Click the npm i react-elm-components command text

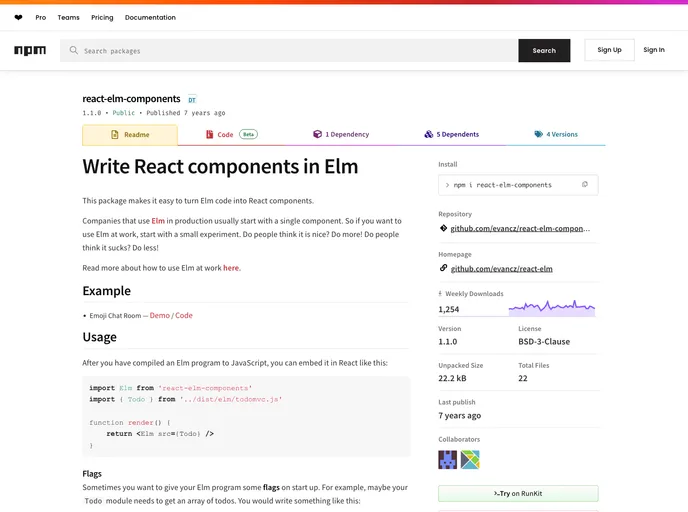502,185
